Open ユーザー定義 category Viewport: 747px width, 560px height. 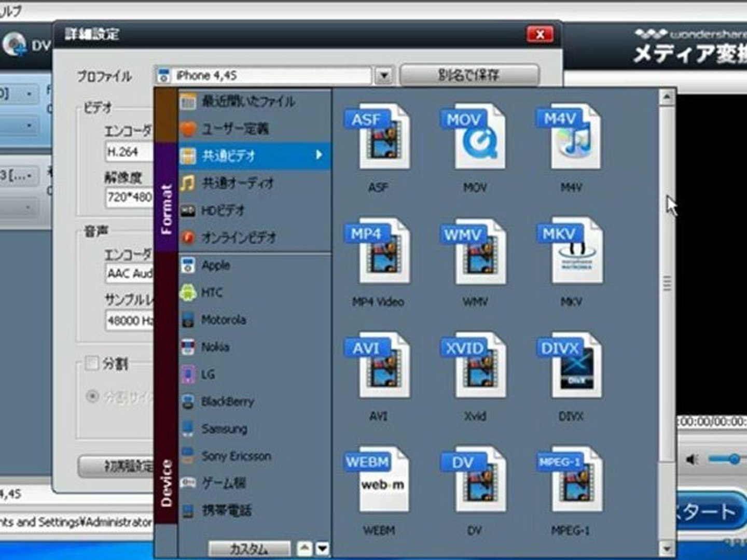pyautogui.click(x=254, y=129)
